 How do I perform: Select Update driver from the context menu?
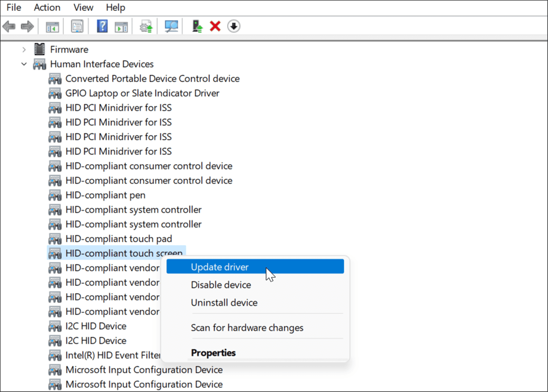click(x=219, y=267)
